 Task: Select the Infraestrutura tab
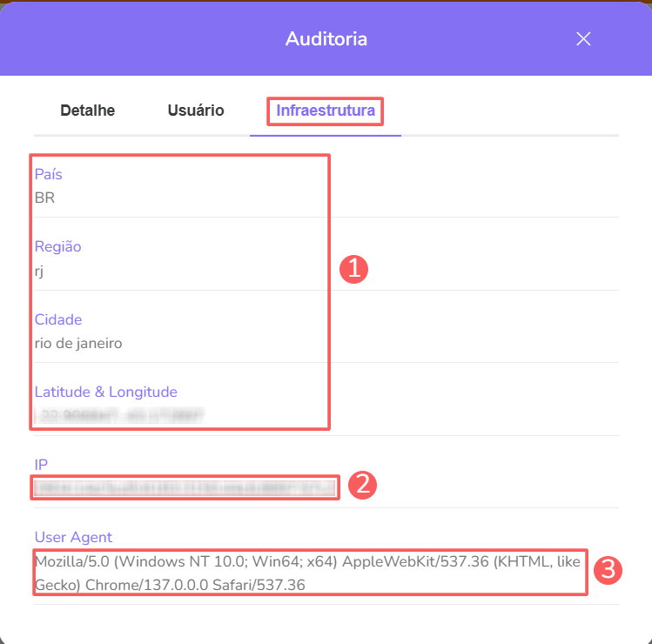(x=326, y=111)
